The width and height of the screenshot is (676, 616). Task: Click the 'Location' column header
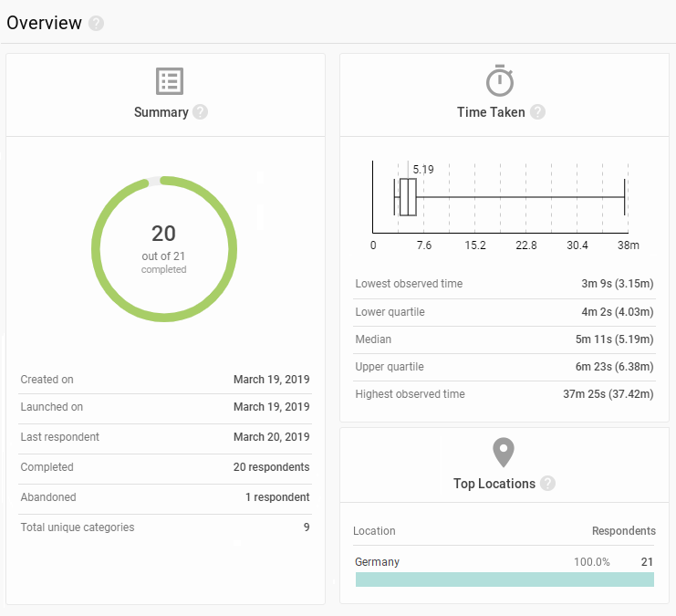[374, 531]
